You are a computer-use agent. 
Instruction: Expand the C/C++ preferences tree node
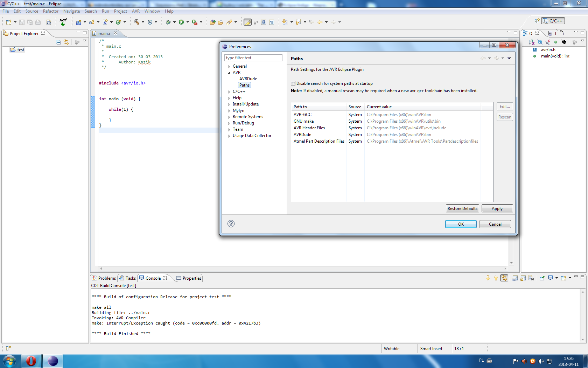[229, 92]
